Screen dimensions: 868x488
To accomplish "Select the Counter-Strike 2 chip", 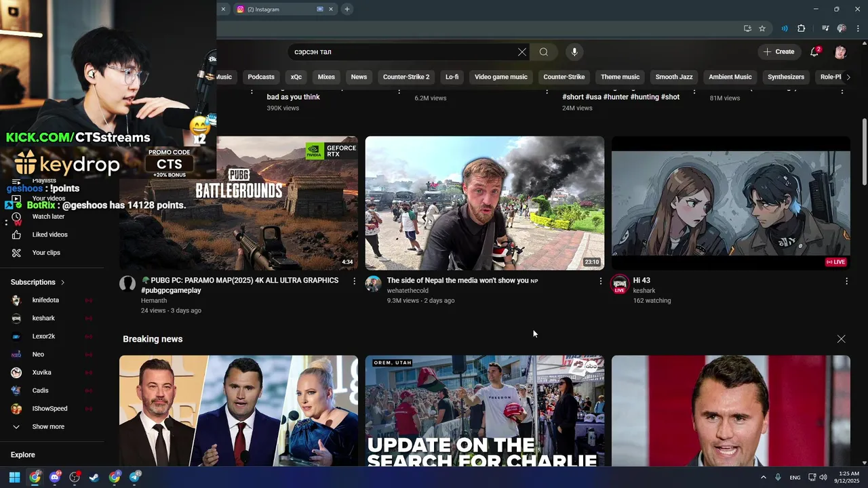I will pos(406,77).
